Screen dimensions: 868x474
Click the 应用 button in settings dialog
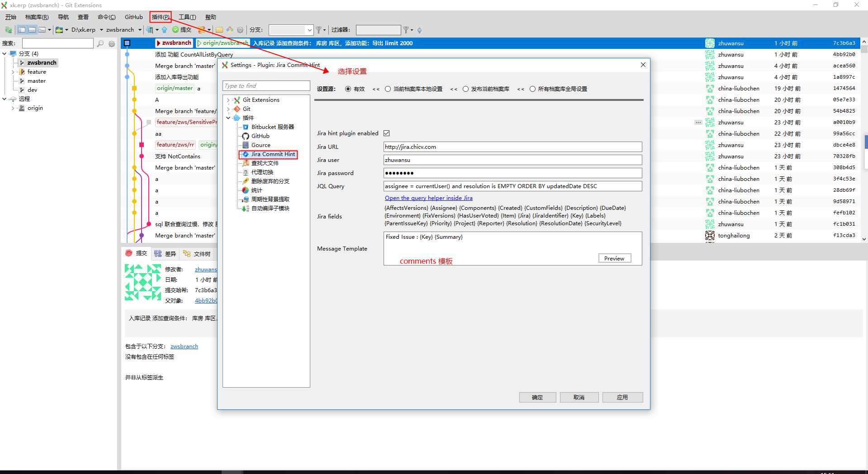click(622, 397)
